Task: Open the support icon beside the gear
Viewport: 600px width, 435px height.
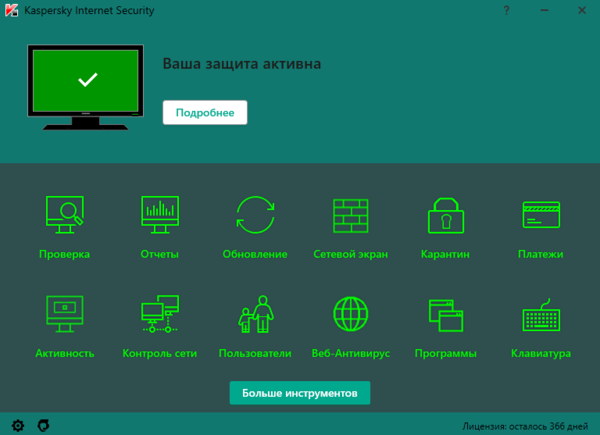Action: [43, 425]
